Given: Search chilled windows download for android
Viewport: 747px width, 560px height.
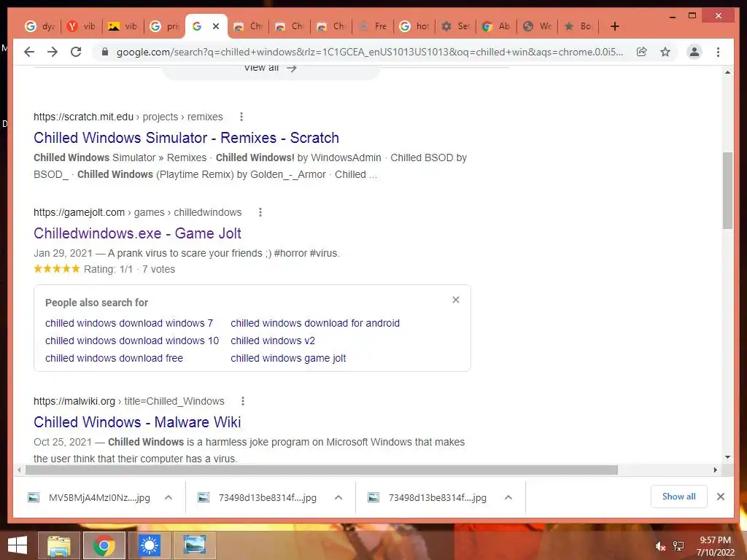Looking at the screenshot, I should click(x=315, y=323).
